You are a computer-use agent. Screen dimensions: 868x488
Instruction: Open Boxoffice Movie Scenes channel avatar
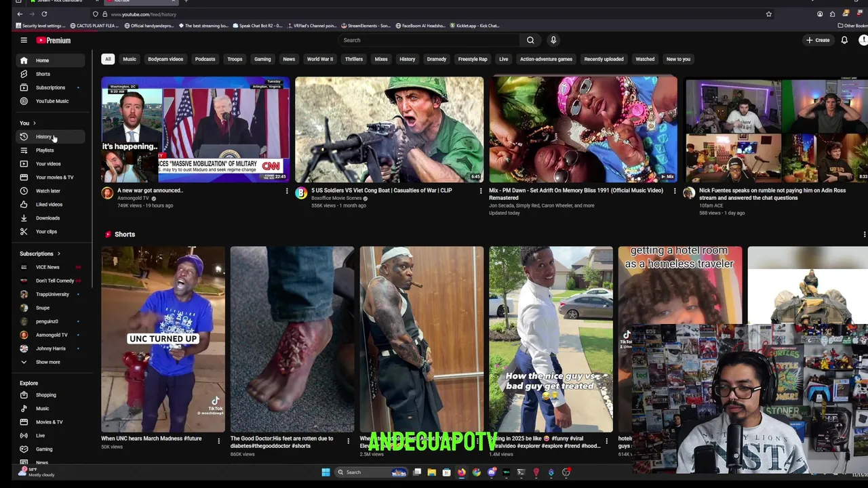301,193
